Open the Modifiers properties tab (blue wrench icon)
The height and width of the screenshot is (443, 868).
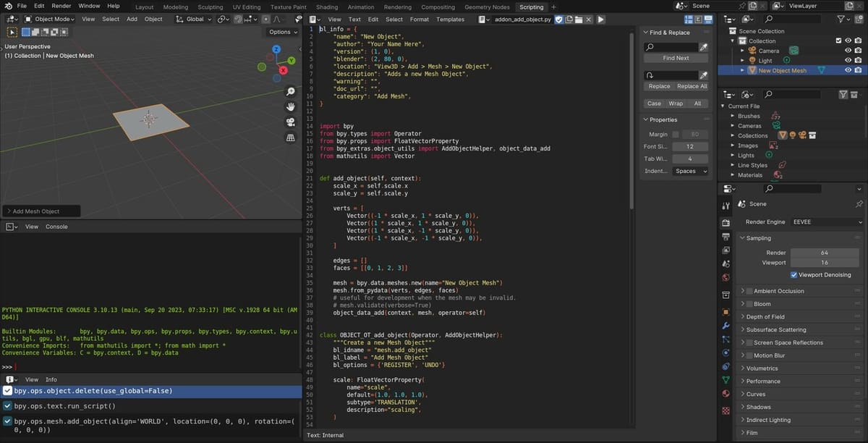pyautogui.click(x=726, y=326)
